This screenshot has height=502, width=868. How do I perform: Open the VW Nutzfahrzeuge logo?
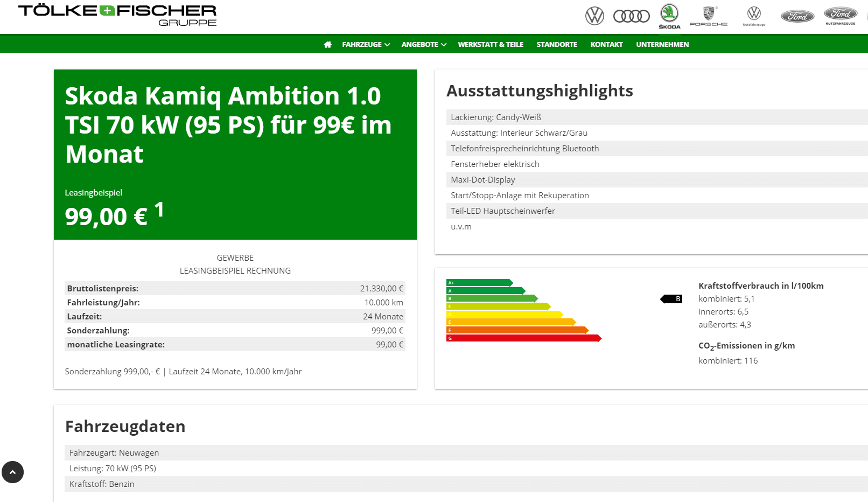(754, 16)
